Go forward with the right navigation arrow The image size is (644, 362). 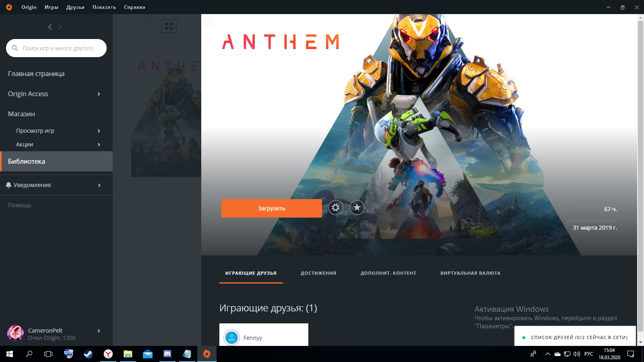60,27
